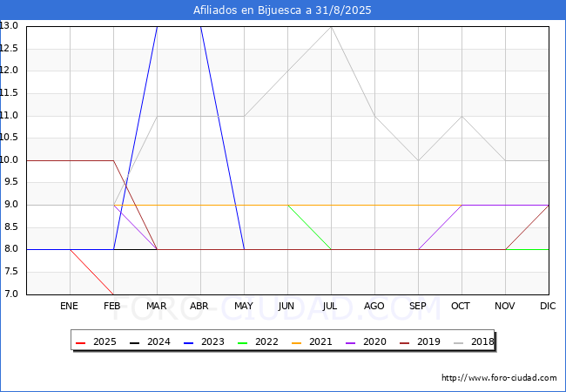Click the AGO month axis label
566x392 pixels.
(374, 307)
